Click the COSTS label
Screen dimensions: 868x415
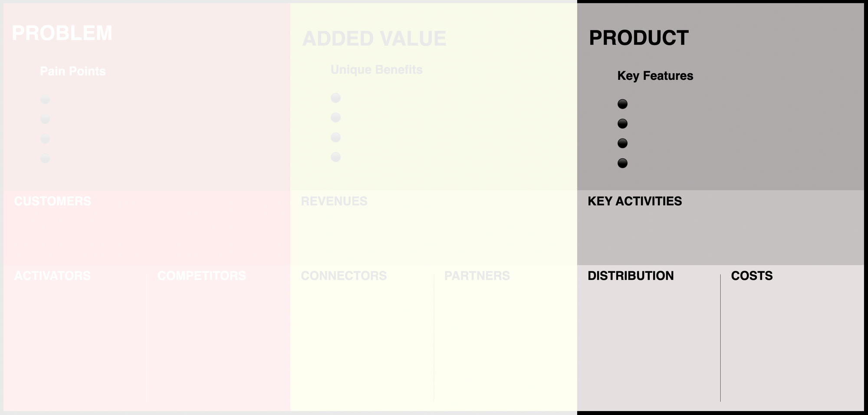(752, 276)
